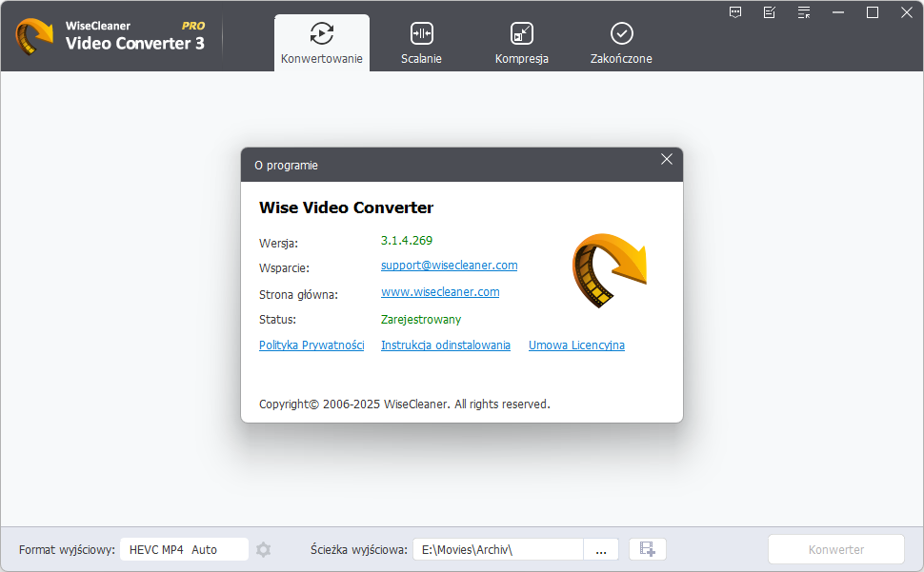The width and height of the screenshot is (924, 572).
Task: Show the Zakończone tab
Action: 621,43
